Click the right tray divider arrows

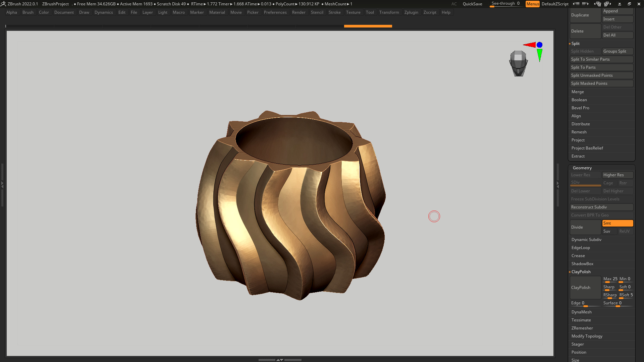558,185
